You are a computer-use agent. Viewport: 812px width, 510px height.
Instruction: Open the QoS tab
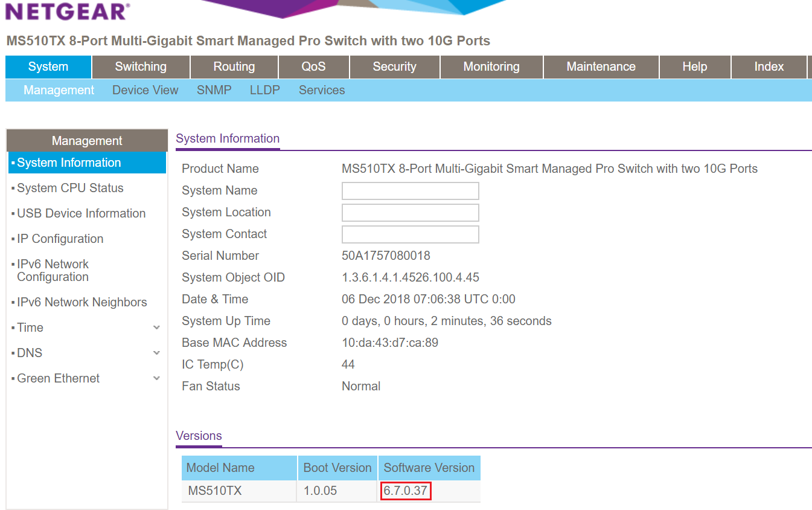[x=314, y=67]
